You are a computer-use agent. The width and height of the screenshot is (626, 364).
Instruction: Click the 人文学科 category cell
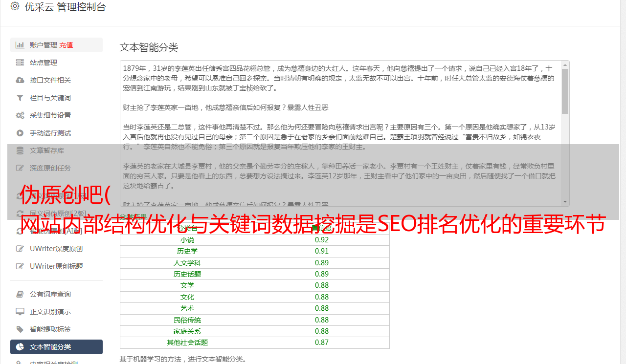pos(187,263)
